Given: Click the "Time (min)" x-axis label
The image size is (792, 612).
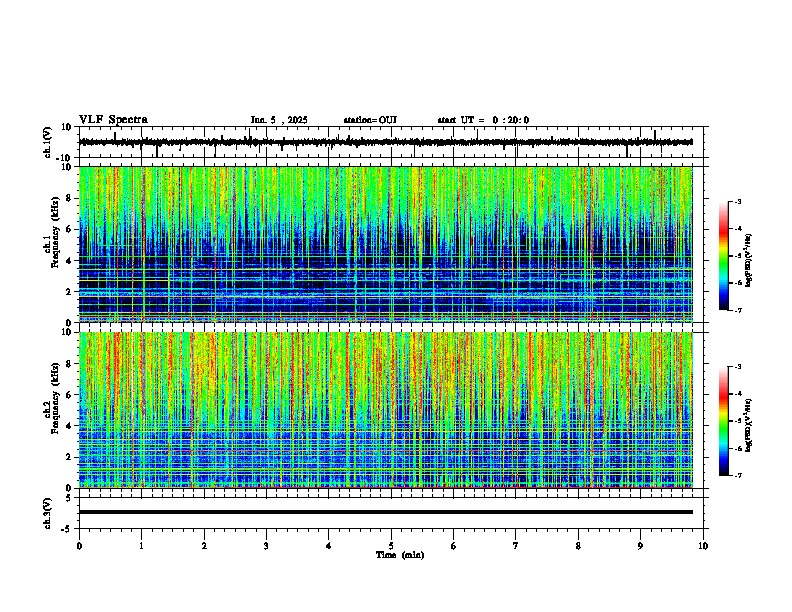Looking at the screenshot, I should coord(400,555).
